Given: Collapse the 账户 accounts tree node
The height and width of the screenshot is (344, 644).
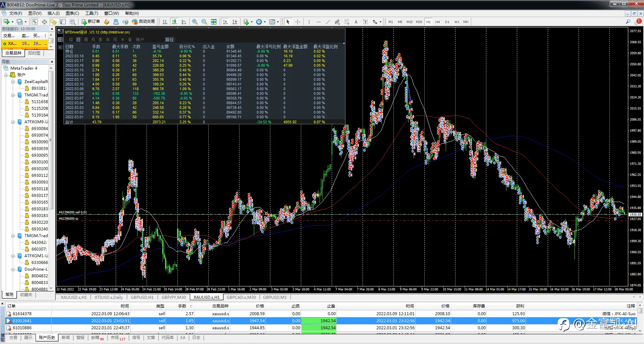Looking at the screenshot, I should (x=6, y=75).
